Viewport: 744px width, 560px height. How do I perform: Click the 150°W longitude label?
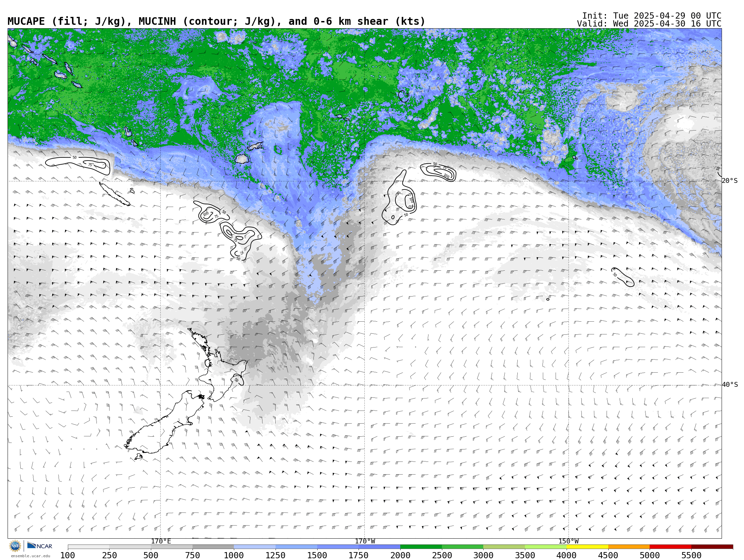tap(569, 541)
